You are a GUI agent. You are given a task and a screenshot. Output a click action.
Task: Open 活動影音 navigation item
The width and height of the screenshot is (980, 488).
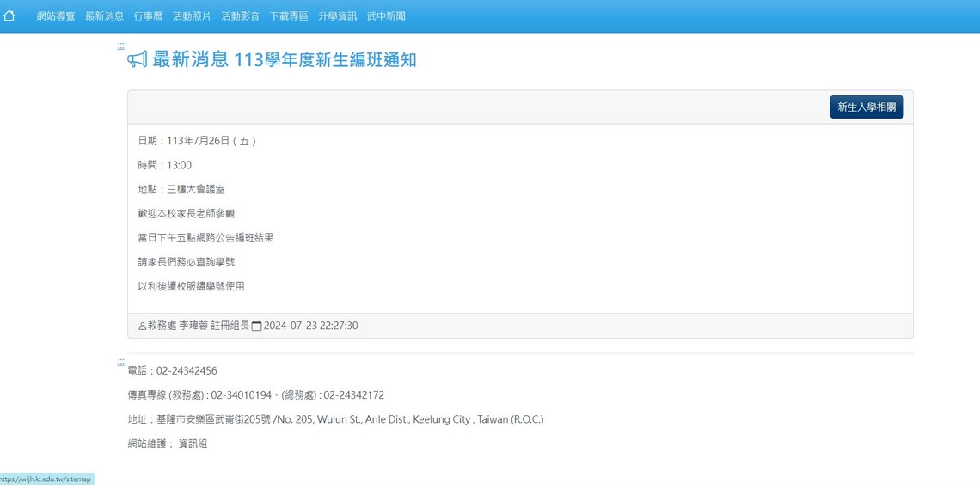241,16
